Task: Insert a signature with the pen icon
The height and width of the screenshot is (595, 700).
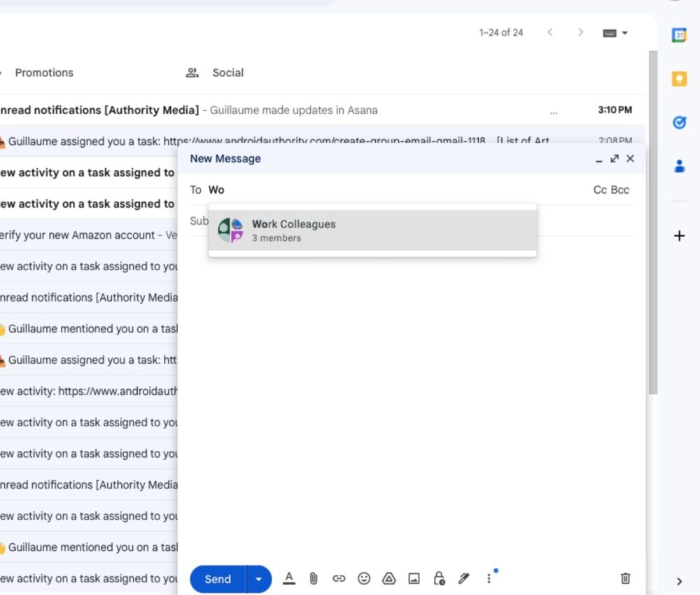Action: [464, 579]
